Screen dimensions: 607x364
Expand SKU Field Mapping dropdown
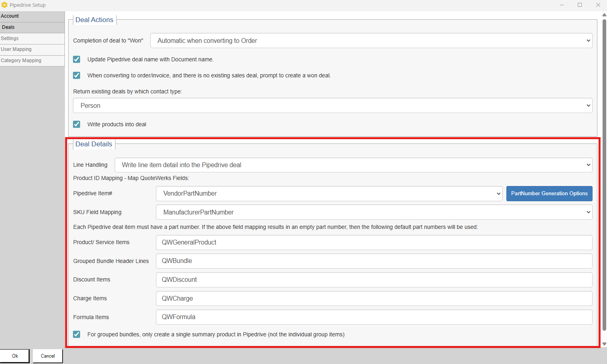(x=374, y=212)
